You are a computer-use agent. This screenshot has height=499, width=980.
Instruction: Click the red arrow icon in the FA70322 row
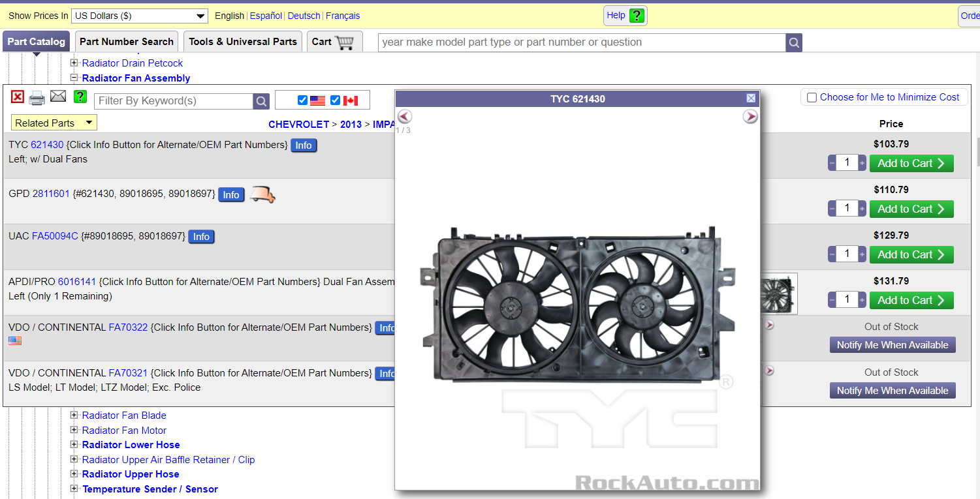(770, 325)
